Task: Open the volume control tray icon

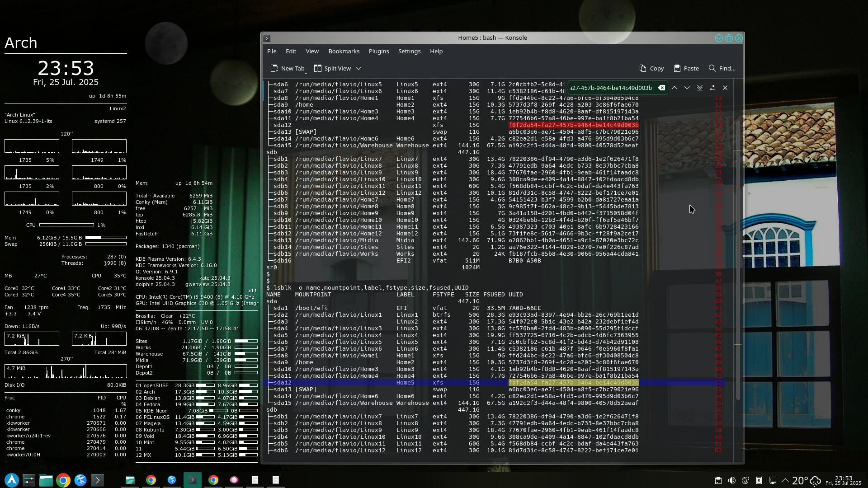Action: [731, 480]
